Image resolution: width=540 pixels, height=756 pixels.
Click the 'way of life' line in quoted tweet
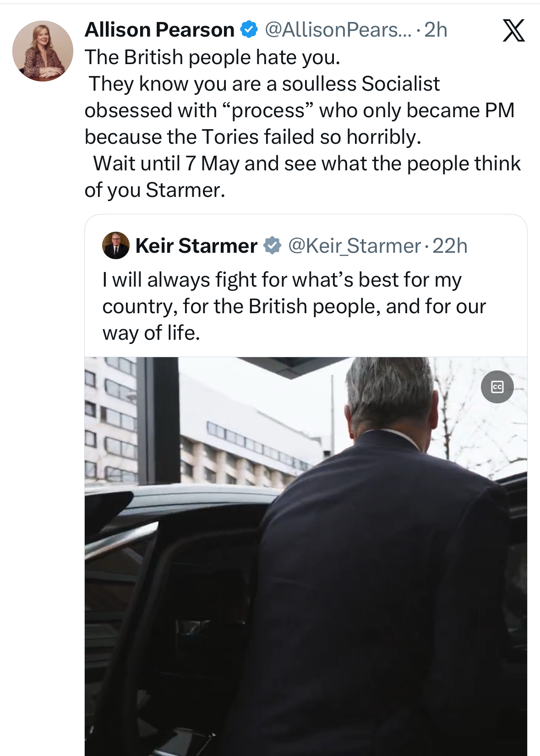pos(151,333)
